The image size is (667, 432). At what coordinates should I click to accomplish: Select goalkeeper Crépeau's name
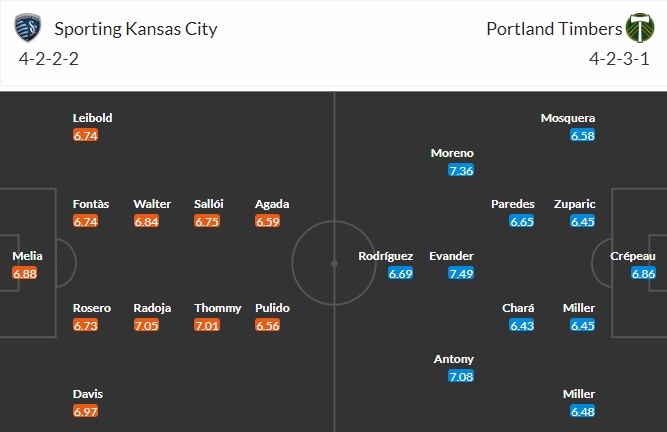click(x=634, y=256)
